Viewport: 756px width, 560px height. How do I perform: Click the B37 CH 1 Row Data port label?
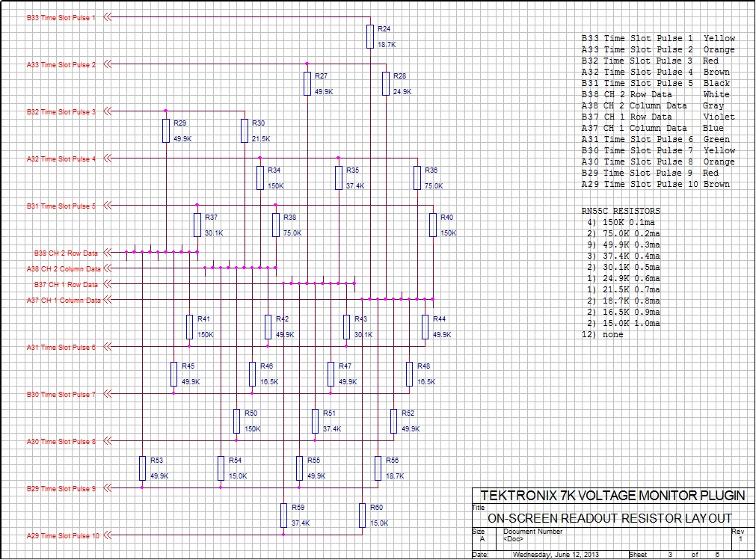point(66,285)
